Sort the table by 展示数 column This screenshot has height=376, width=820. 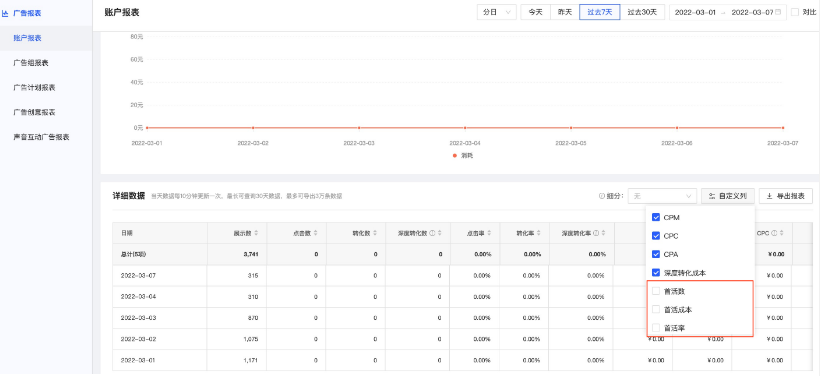256,233
